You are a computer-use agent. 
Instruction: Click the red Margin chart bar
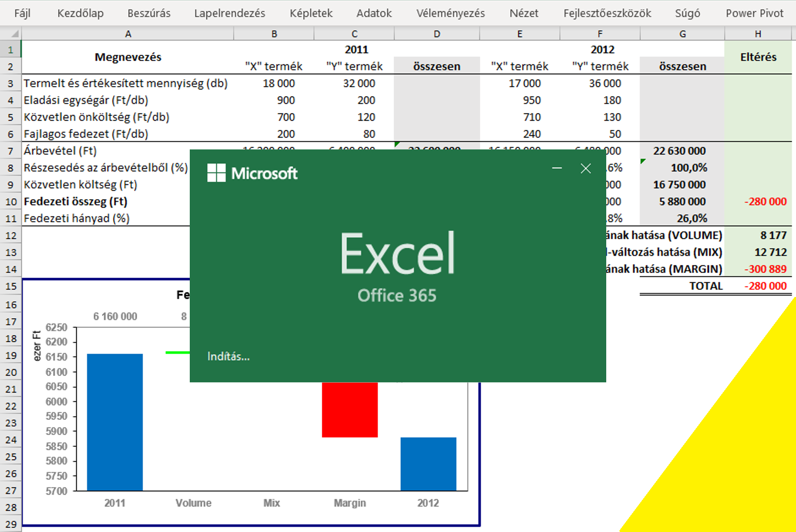[x=350, y=410]
